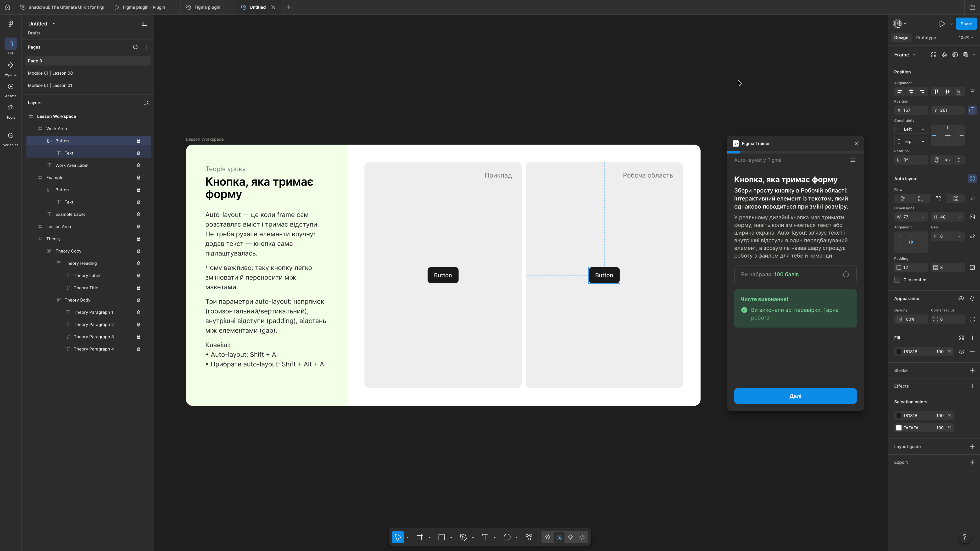Add a Stroke property
The height and width of the screenshot is (551, 980).
[x=972, y=370]
